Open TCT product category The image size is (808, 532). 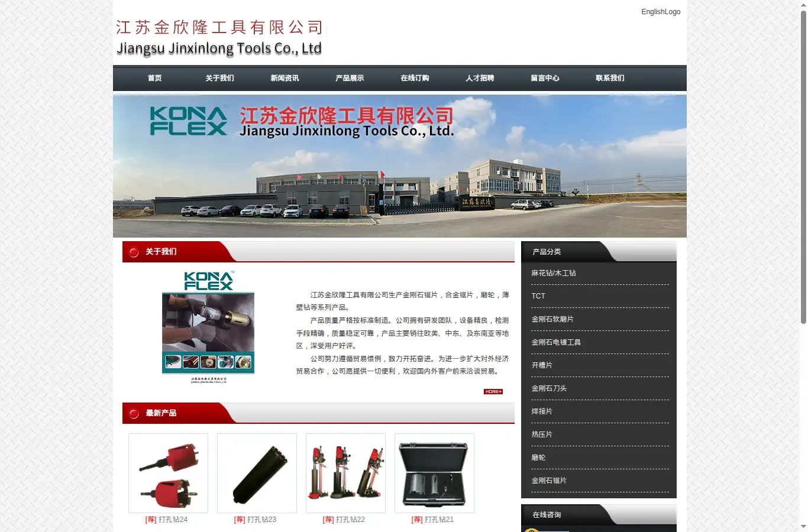click(x=538, y=296)
